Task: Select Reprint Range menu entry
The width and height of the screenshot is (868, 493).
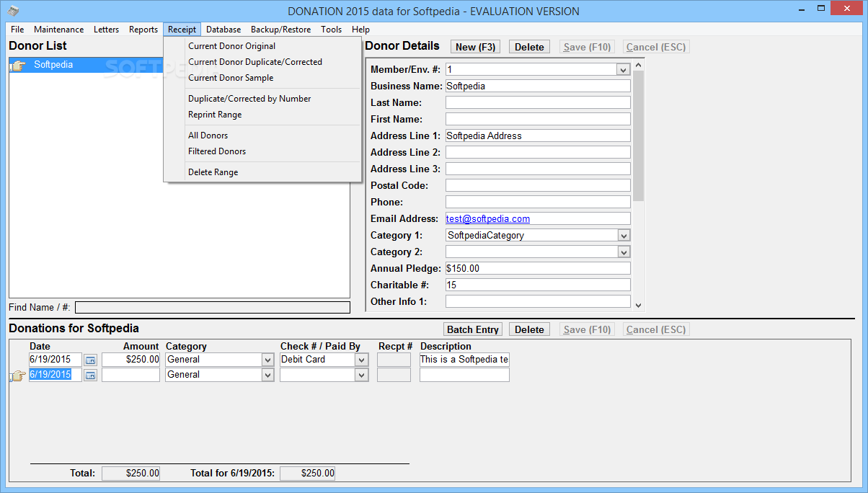Action: (x=262, y=115)
